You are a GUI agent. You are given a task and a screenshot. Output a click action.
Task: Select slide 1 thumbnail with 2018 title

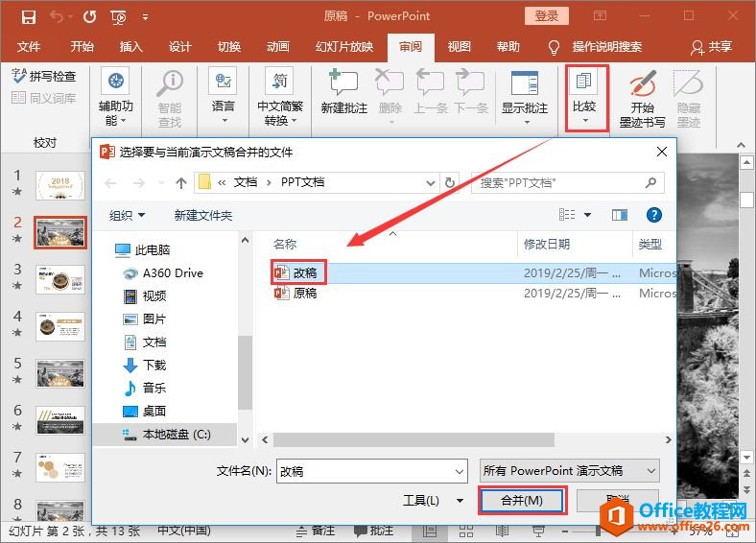tap(60, 185)
